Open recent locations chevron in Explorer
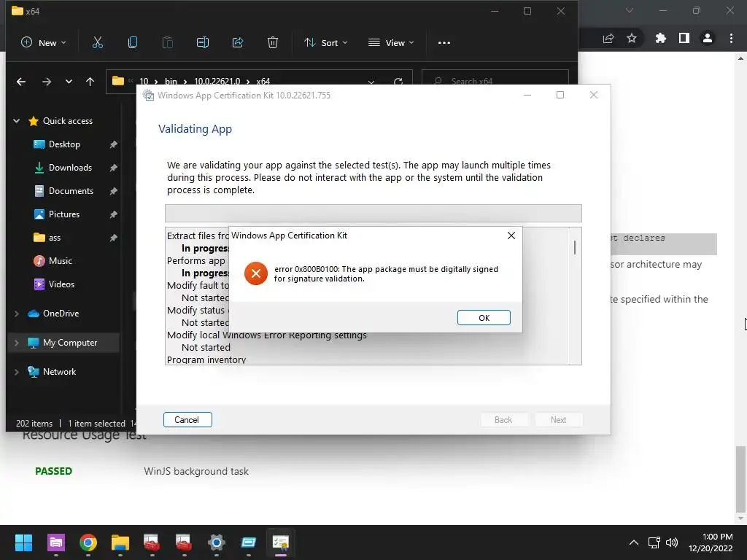This screenshot has height=560, width=747. [69, 82]
